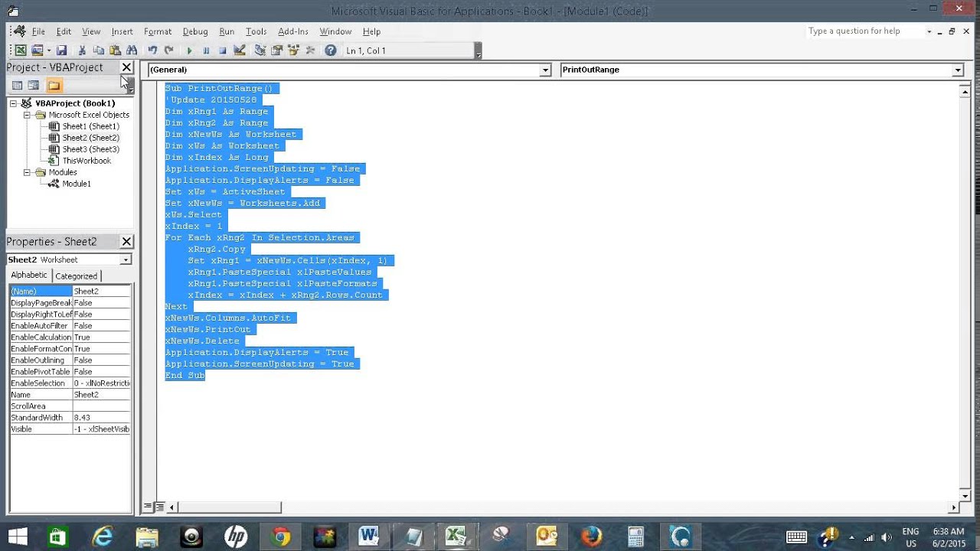
Task: Collapse the Modules folder node
Action: click(27, 172)
